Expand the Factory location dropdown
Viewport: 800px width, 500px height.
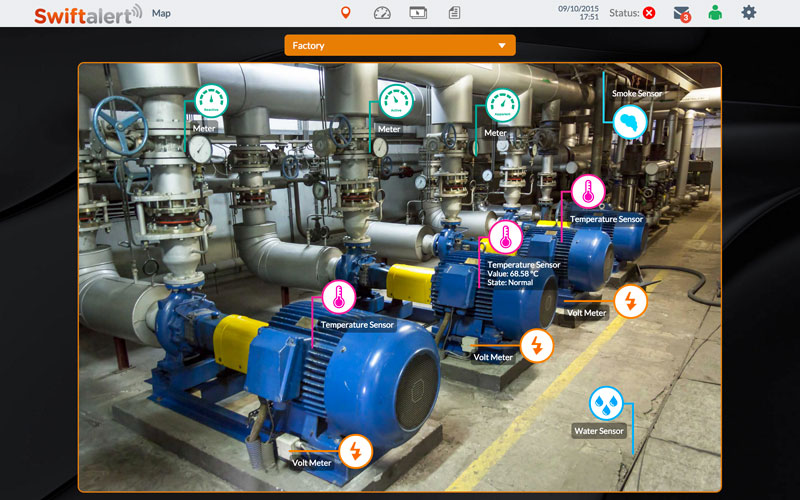click(400, 45)
